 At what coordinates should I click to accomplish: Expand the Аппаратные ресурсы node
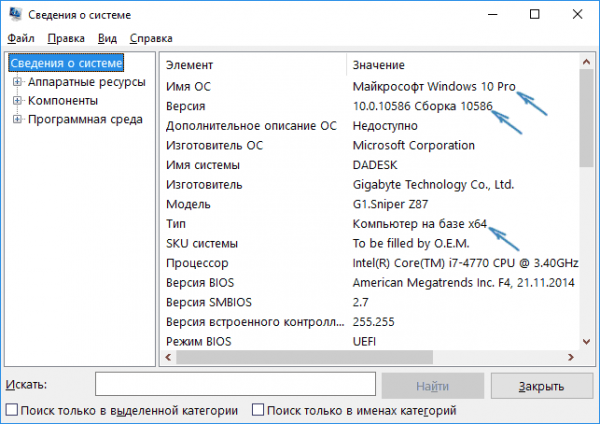[17, 82]
